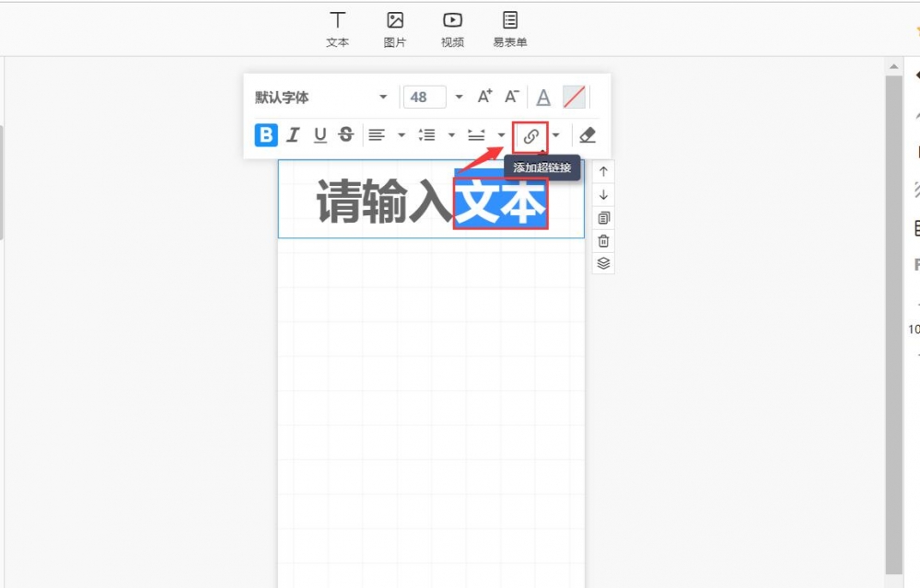
Task: Move the element down with the down arrow
Action: tap(603, 194)
